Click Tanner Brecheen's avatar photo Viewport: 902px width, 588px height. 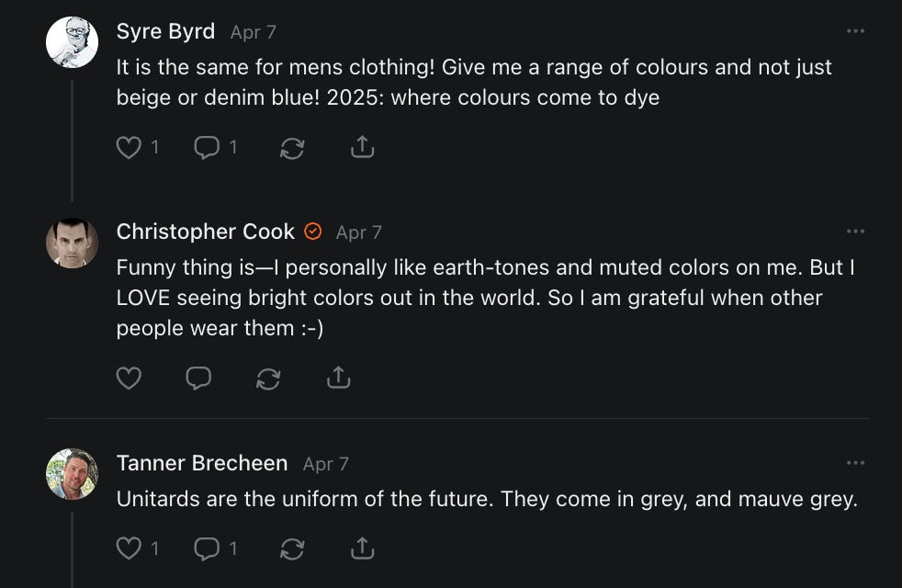pyautogui.click(x=72, y=474)
